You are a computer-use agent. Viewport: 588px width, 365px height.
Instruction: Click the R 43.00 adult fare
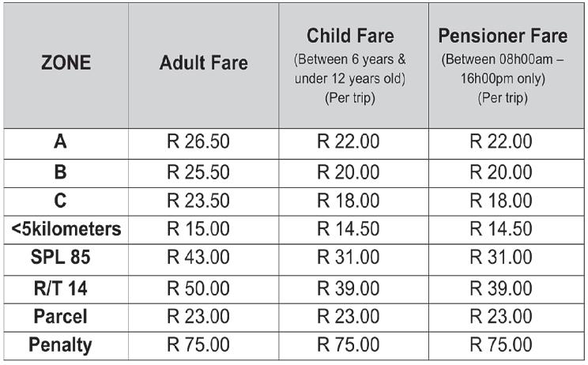tap(198, 258)
